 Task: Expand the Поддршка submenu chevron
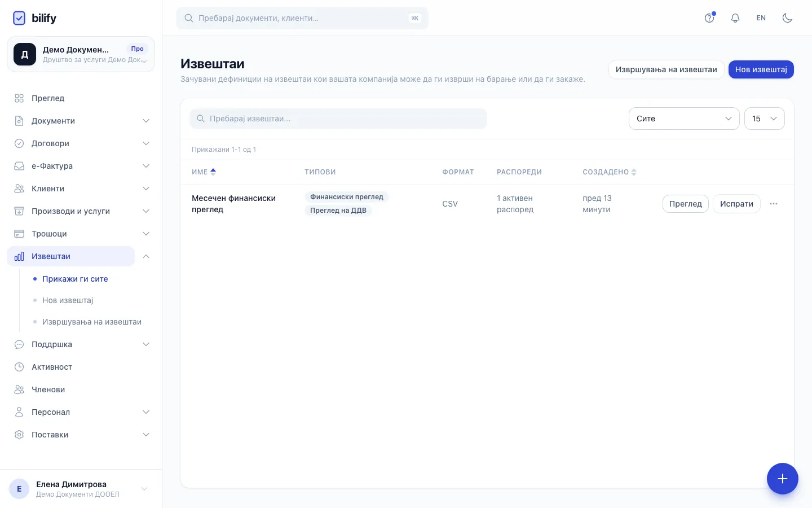[x=146, y=344]
